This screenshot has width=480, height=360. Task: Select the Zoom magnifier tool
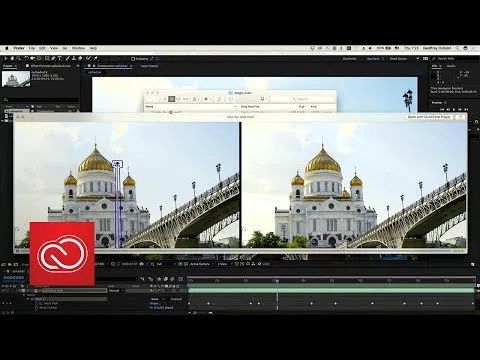[18, 58]
